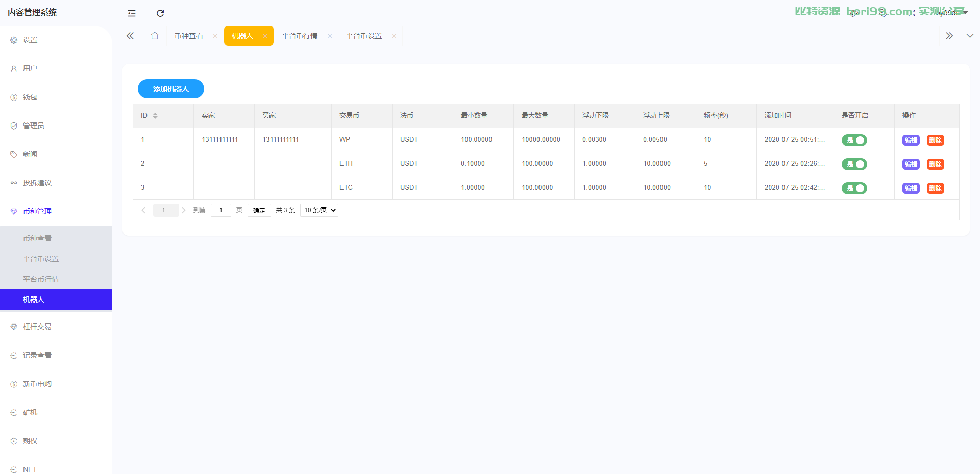The image size is (980, 474).
Task: Click the icon beside NFT
Action: point(14,469)
